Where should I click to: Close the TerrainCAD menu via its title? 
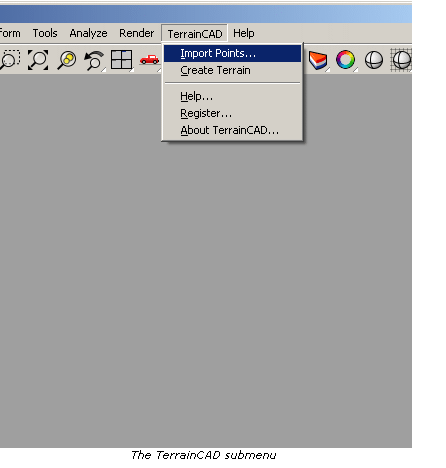pyautogui.click(x=195, y=34)
